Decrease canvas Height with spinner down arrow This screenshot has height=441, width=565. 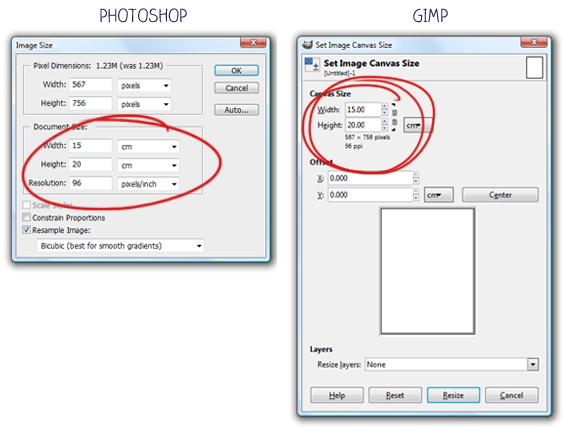pyautogui.click(x=385, y=128)
